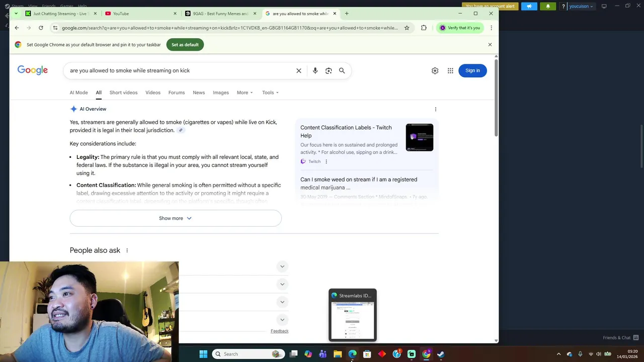
Task: Open the Chrome extensions puzzle icon
Action: click(x=424, y=28)
